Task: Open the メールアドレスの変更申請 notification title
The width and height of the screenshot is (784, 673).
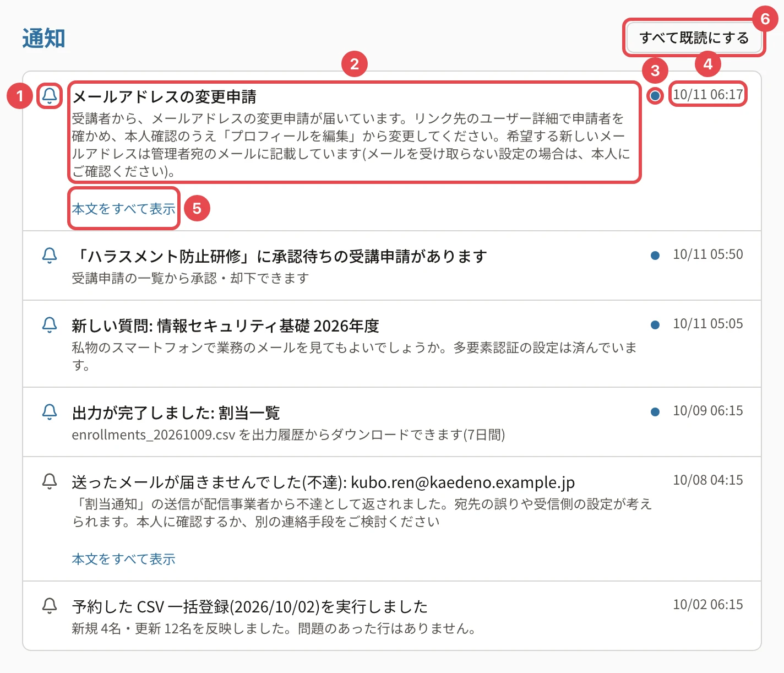Action: pyautogui.click(x=164, y=97)
